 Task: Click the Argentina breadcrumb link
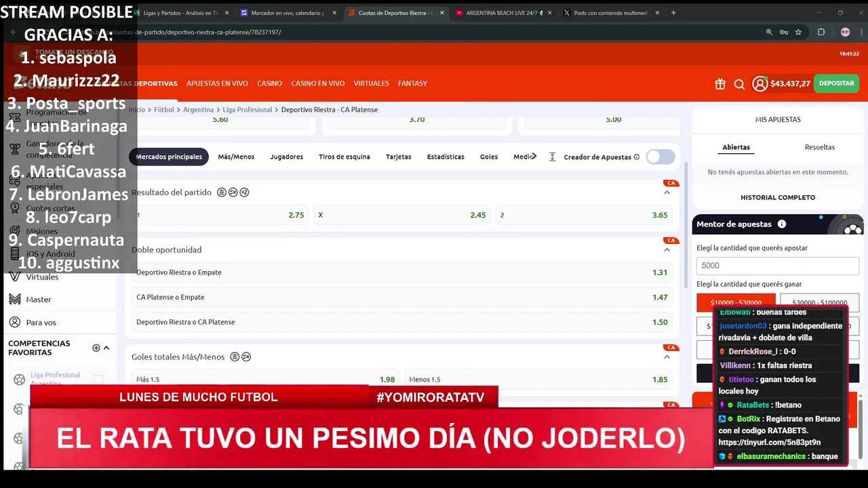[x=198, y=109]
